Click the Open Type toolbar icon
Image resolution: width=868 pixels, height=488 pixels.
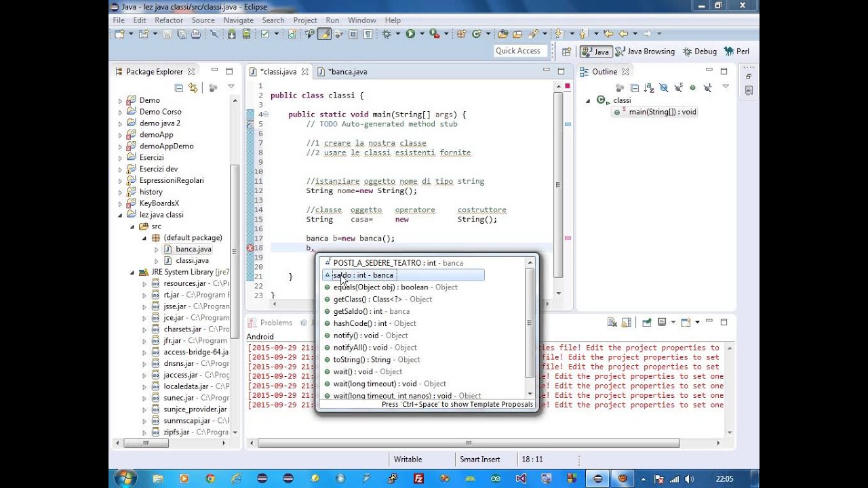[x=503, y=34]
